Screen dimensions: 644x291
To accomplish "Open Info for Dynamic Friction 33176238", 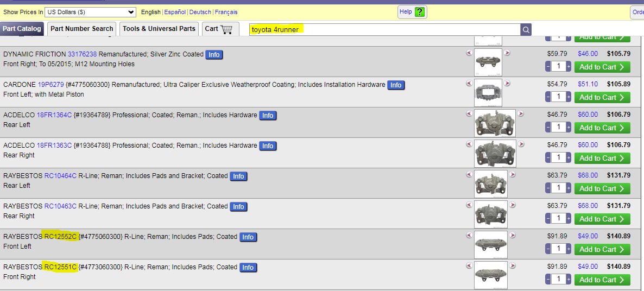I will 214,55.
